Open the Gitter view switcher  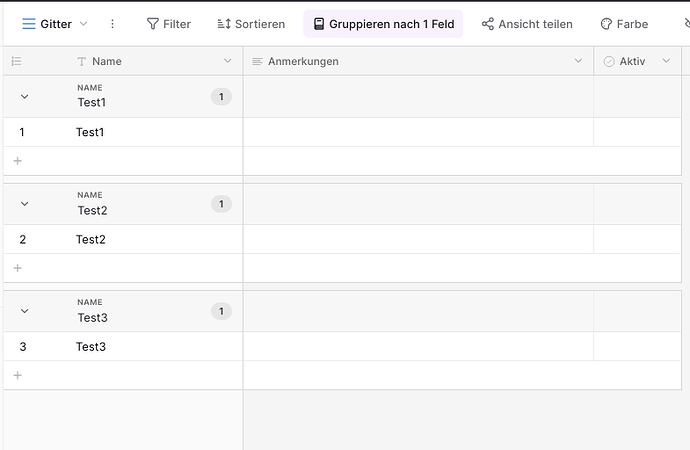[x=55, y=24]
